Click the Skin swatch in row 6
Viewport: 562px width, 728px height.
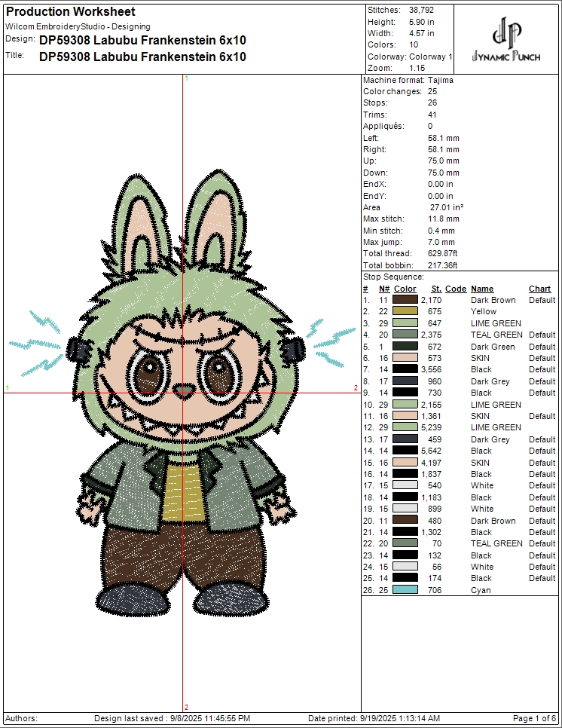[x=405, y=358]
